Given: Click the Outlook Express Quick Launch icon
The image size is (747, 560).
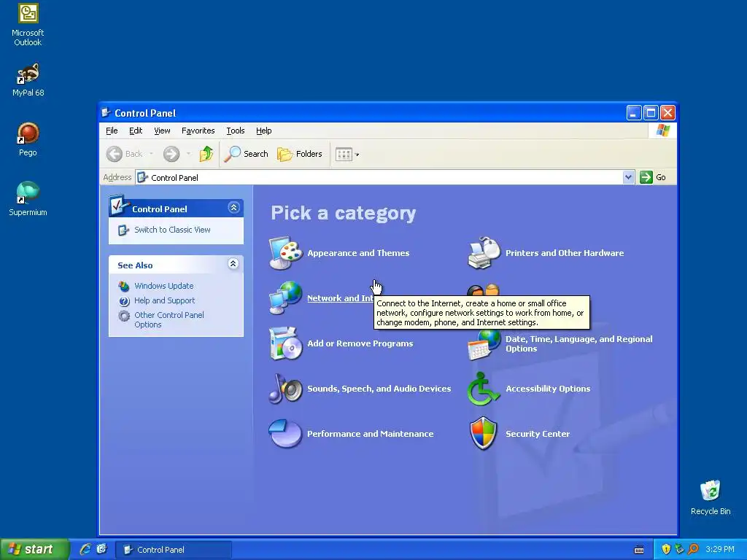Looking at the screenshot, I should click(x=102, y=549).
